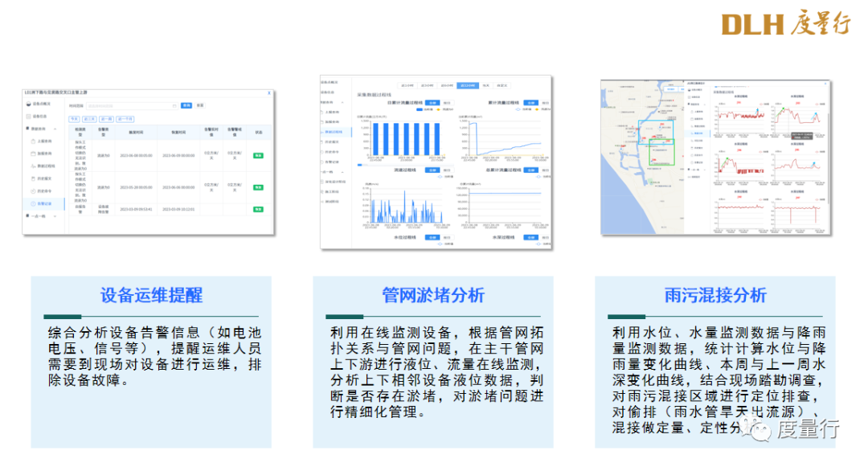Open 设备信息 icon in right map window sidebar

690,96
